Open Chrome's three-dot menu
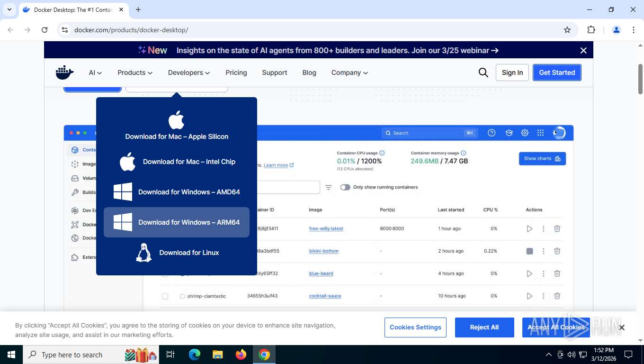 634,30
